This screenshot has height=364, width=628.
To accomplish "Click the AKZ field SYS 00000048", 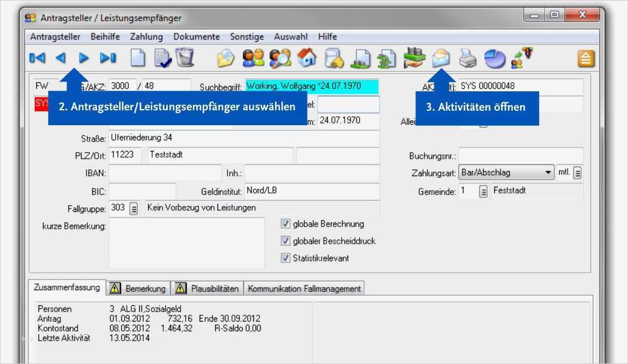I will tap(521, 87).
